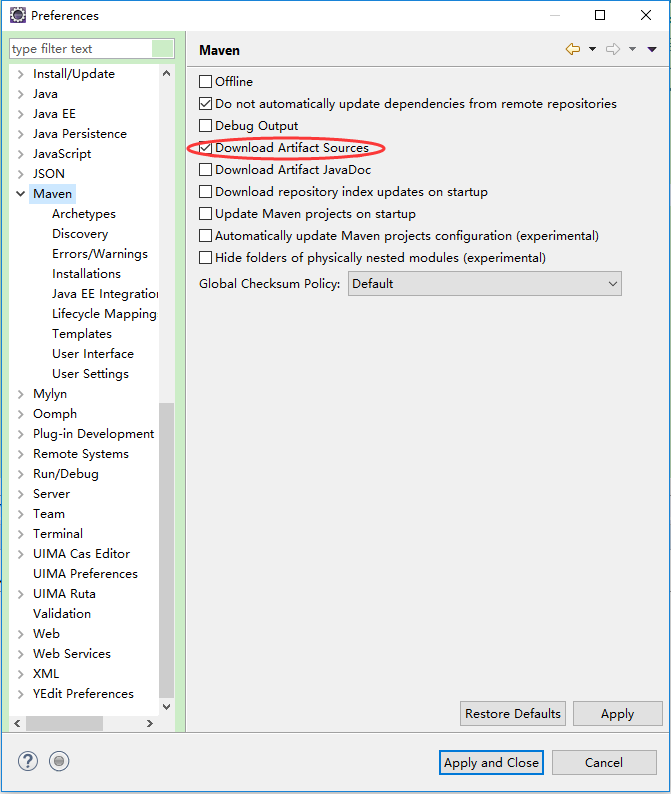671x794 pixels.
Task: Click the Apply button
Action: (617, 713)
